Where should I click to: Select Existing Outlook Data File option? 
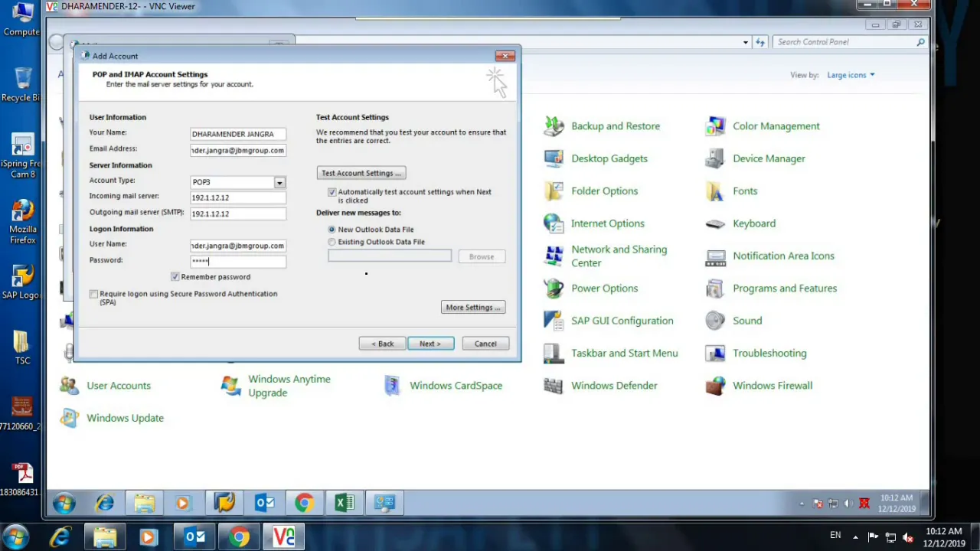[332, 242]
